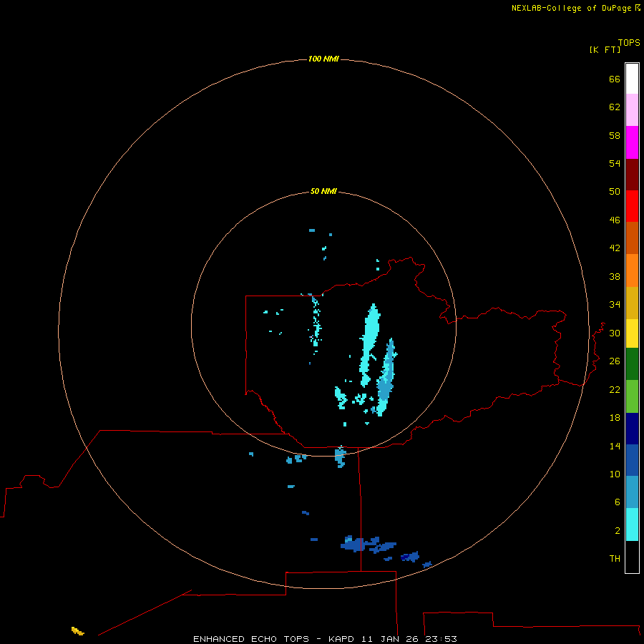
Task: Click the [K FT] legend units label
Action: point(605,49)
